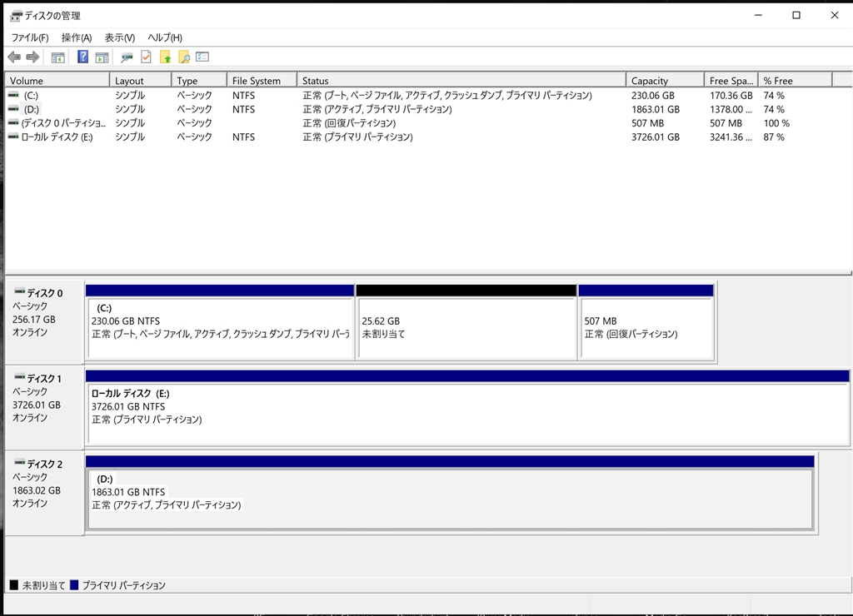
Task: Select the (D:) volume row in list
Action: [x=32, y=109]
